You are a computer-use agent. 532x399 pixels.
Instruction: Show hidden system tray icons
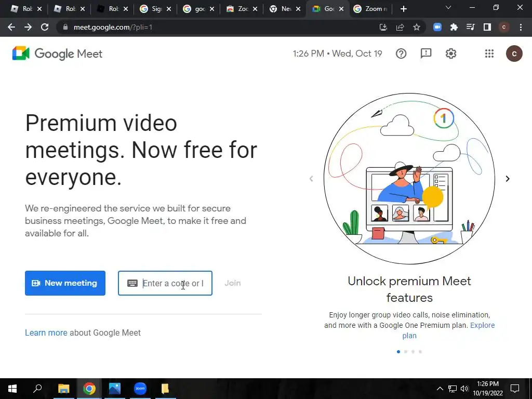click(440, 389)
